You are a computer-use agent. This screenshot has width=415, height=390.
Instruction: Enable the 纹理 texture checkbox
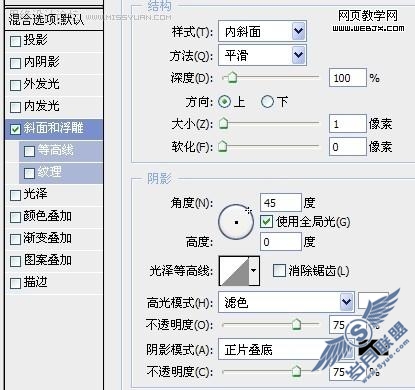coord(29,173)
